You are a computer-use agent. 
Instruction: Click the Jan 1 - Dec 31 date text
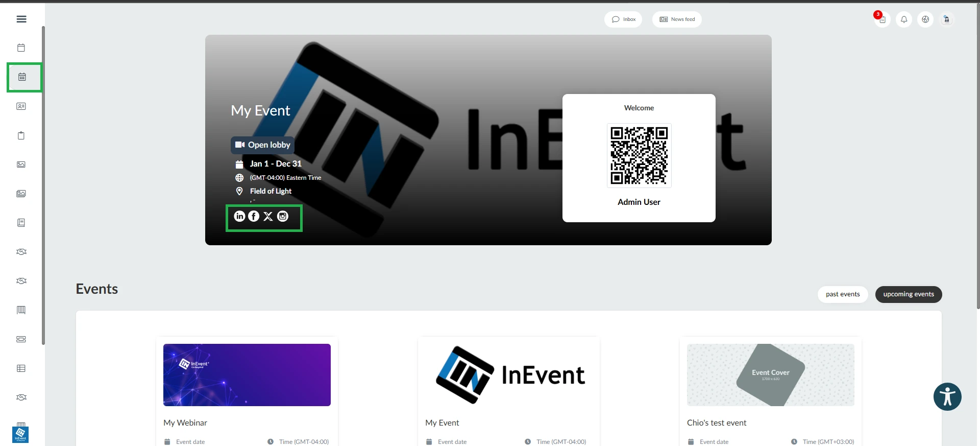[276, 164]
